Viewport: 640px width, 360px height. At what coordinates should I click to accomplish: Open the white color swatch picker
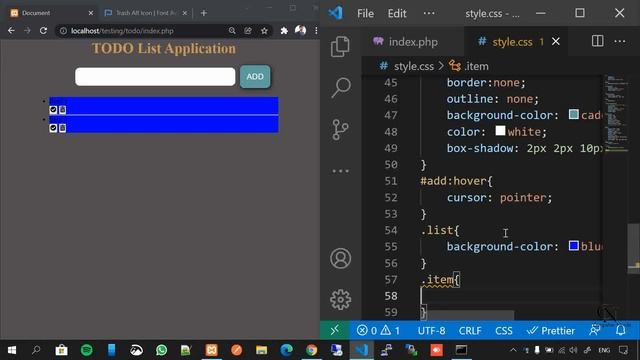[x=500, y=131]
